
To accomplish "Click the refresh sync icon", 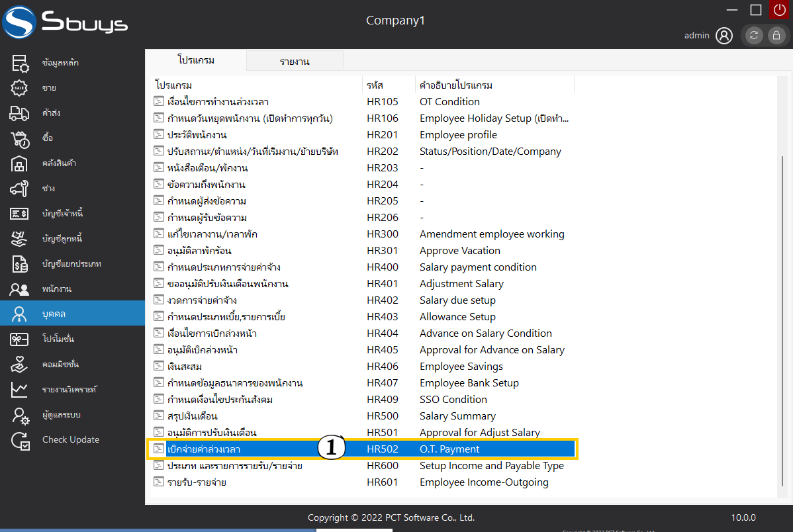I will coord(754,36).
